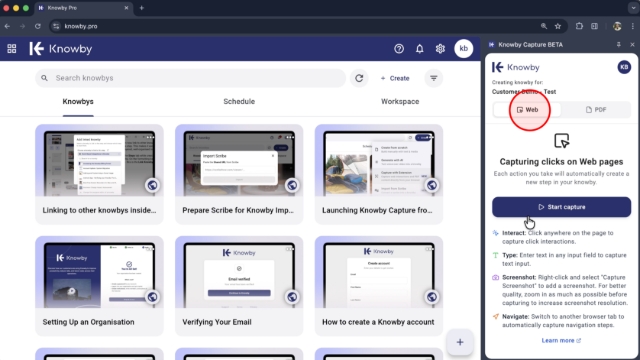
Task: Click the globe icon on How to create account card
Action: click(x=432, y=297)
